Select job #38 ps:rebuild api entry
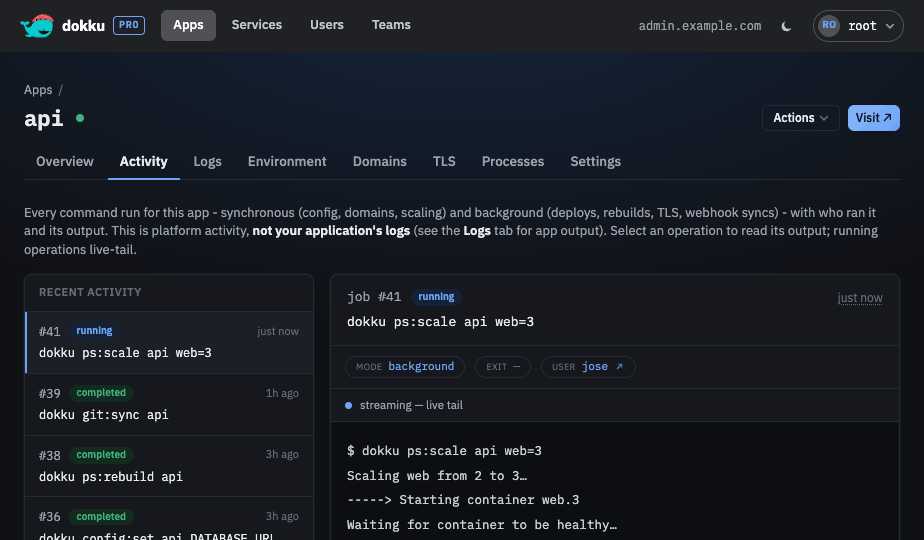 pyautogui.click(x=169, y=466)
